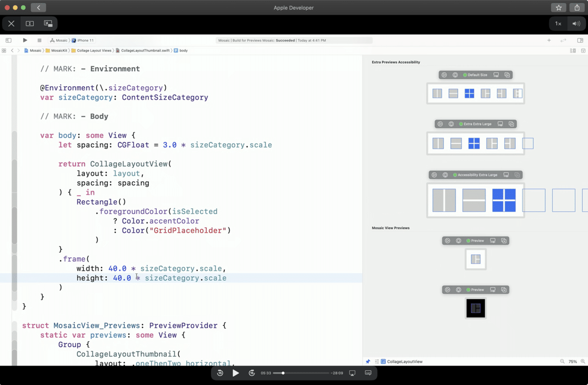This screenshot has height=385, width=588.
Task: Duplicate the Default Size preview
Action: coord(507,75)
